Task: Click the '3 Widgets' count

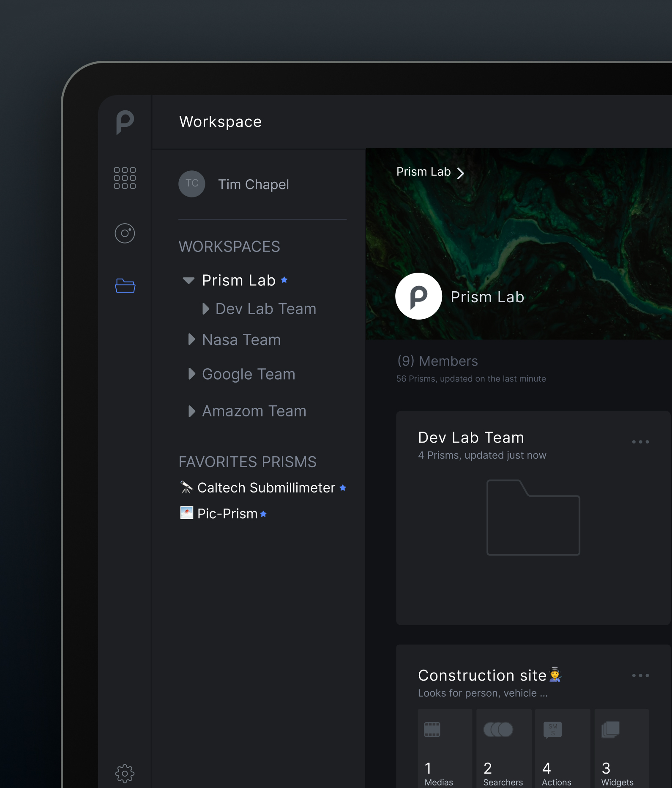Action: pyautogui.click(x=617, y=774)
